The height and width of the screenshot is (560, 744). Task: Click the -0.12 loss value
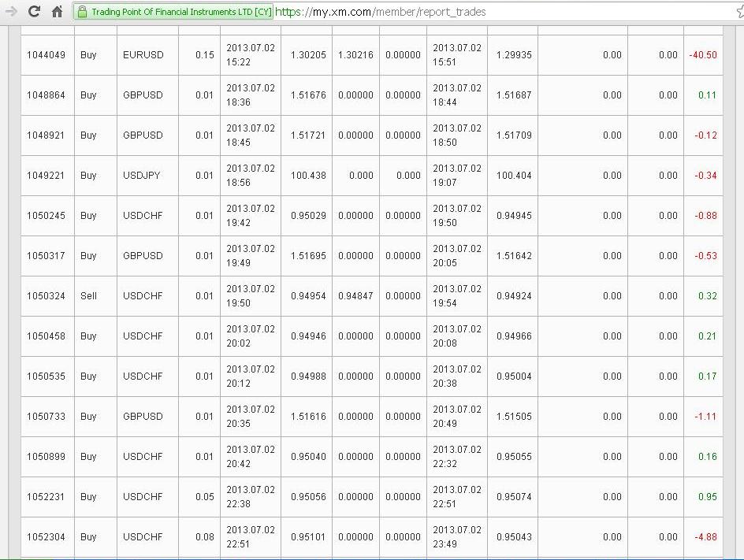(705, 135)
